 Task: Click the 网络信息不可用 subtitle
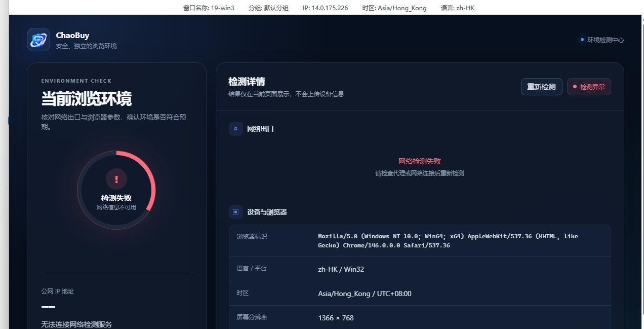[x=116, y=207]
